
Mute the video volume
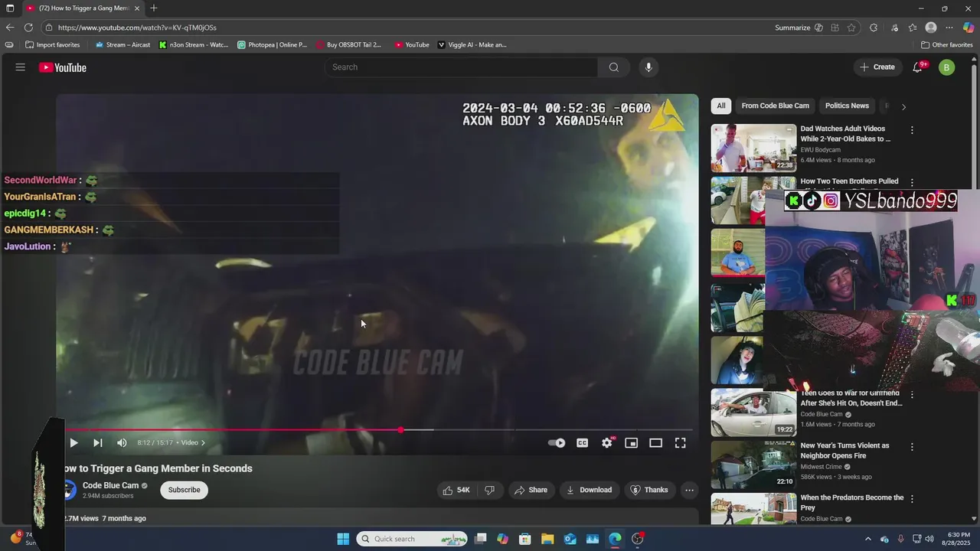pos(122,442)
